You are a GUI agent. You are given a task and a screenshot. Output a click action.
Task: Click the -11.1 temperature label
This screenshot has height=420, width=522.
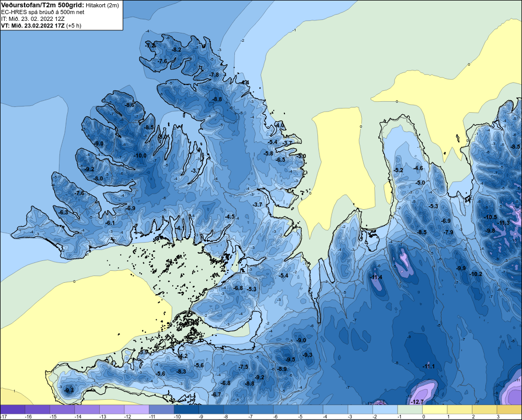[x=429, y=366]
